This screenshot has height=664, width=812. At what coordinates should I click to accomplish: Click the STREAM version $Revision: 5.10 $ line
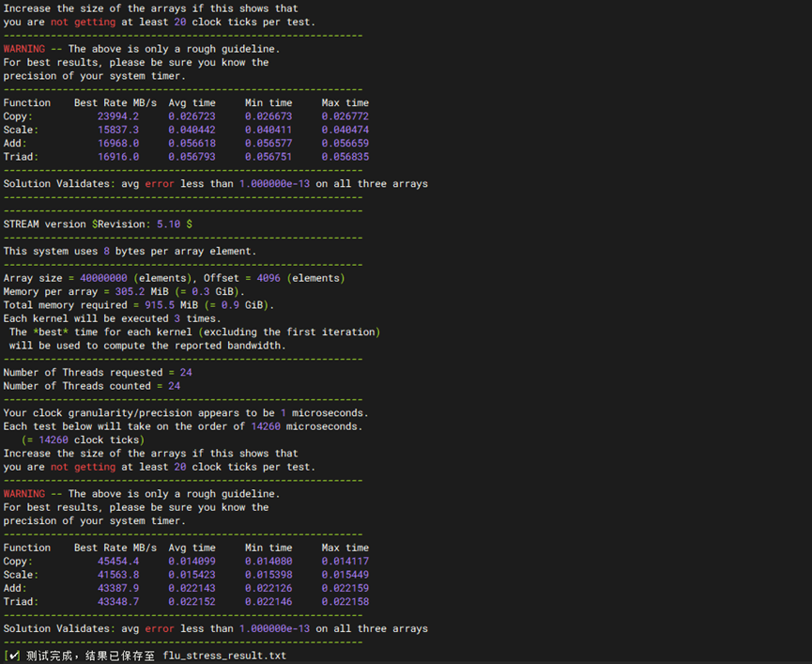[x=98, y=224]
